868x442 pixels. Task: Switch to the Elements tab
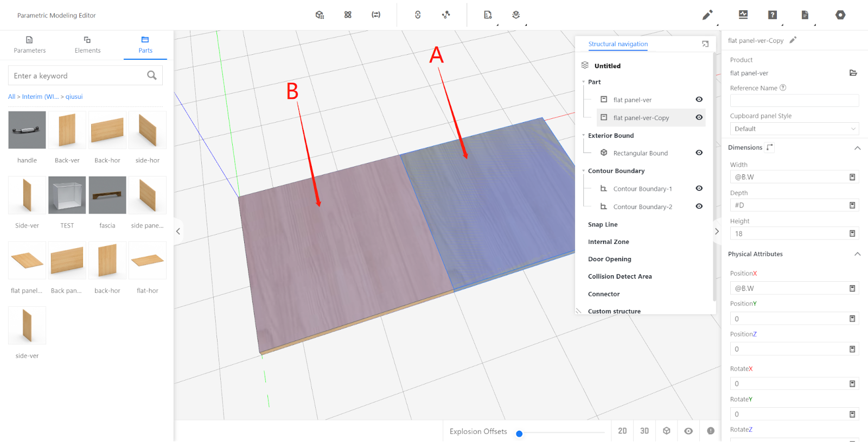(87, 45)
